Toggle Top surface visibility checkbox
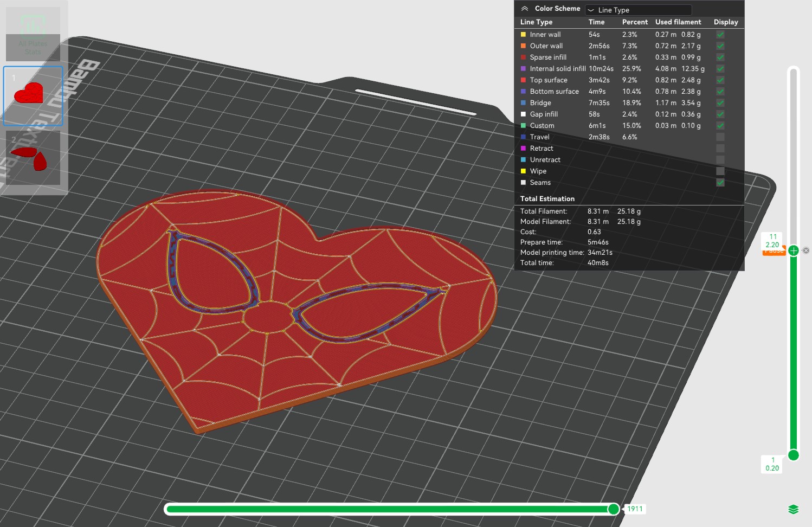 coord(720,80)
